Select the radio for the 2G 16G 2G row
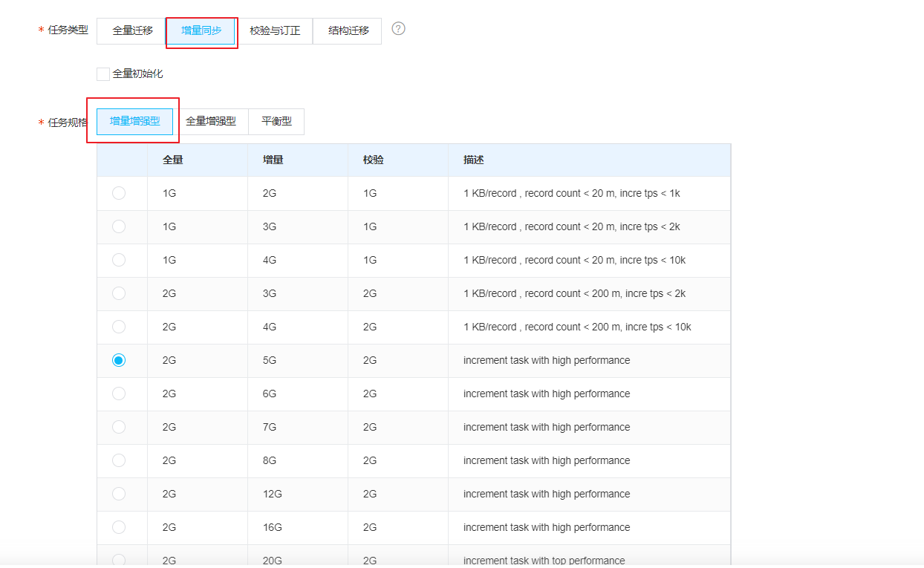This screenshot has width=924, height=568. point(119,527)
